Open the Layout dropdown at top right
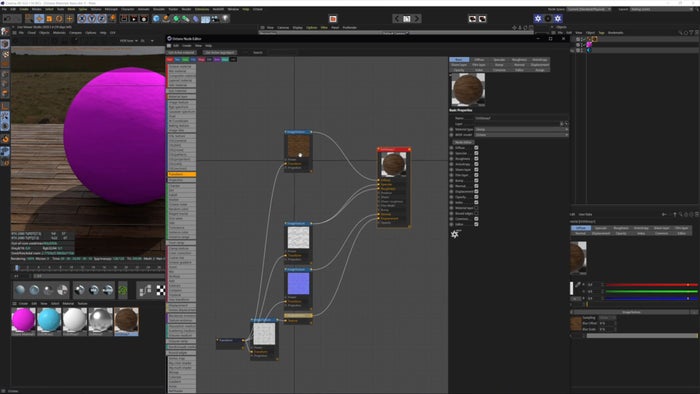Image resolution: width=700 pixels, height=394 pixels. click(661, 9)
